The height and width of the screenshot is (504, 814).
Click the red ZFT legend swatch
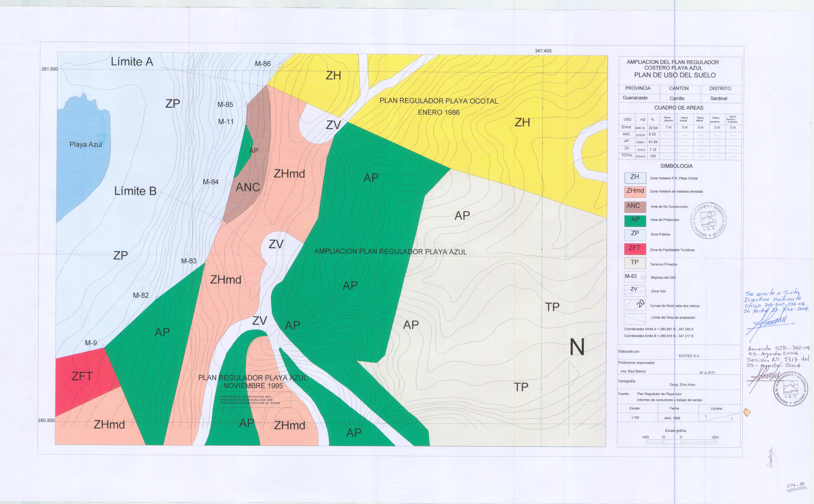pos(635,249)
